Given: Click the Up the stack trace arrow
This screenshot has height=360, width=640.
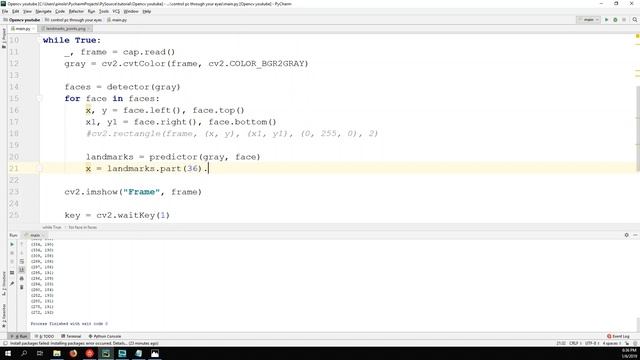Looking at the screenshot, I should pos(22,244).
